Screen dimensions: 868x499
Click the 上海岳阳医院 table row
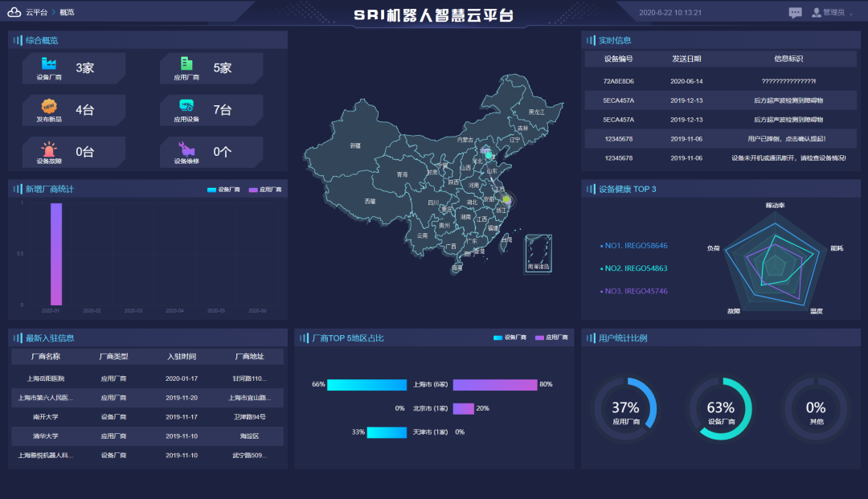coord(146,378)
